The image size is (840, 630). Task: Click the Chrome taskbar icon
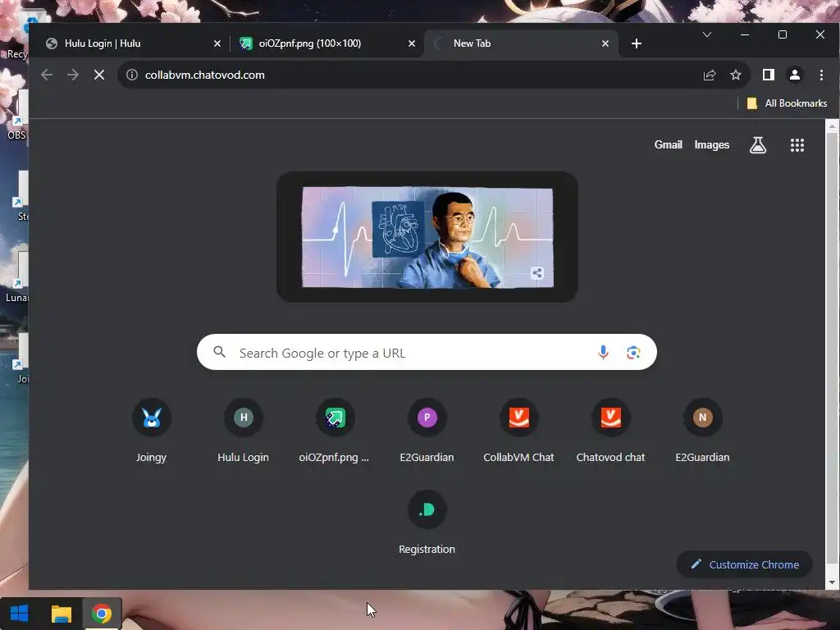coord(102,614)
